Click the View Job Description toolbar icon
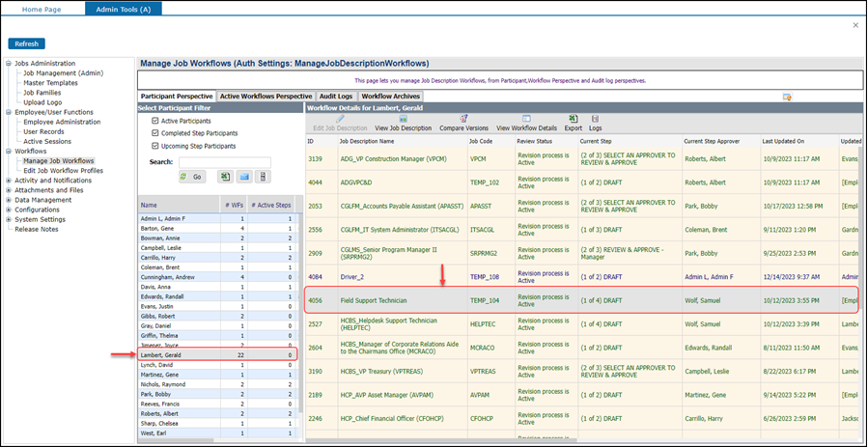The height and width of the screenshot is (447, 868). [x=403, y=118]
